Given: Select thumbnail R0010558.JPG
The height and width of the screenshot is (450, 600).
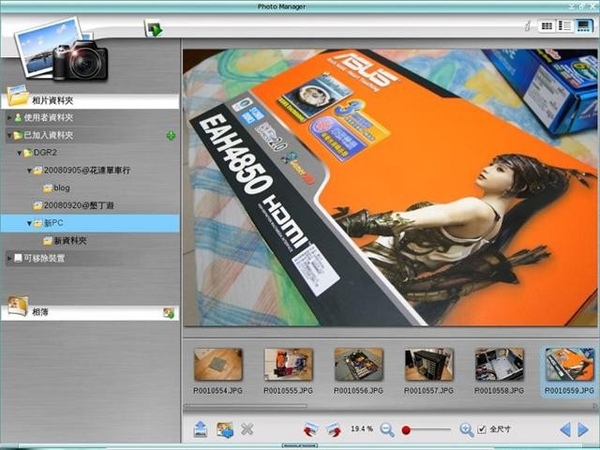Looking at the screenshot, I should pyautogui.click(x=499, y=370).
